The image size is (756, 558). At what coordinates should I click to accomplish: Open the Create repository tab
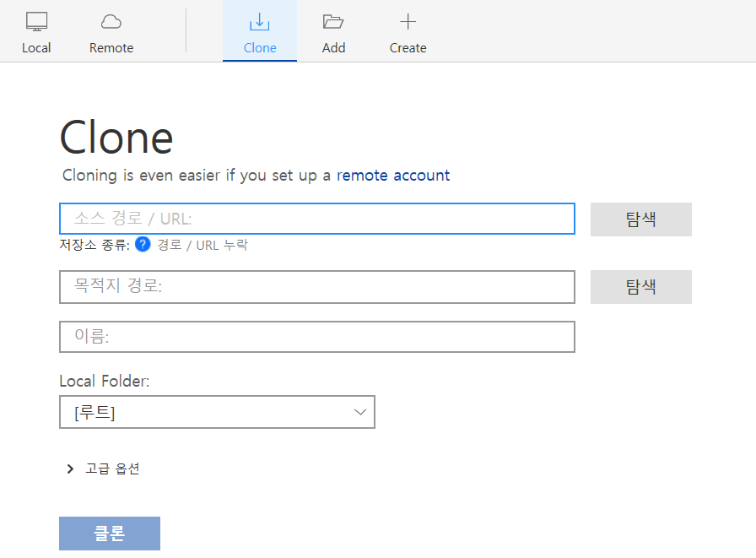(x=408, y=32)
